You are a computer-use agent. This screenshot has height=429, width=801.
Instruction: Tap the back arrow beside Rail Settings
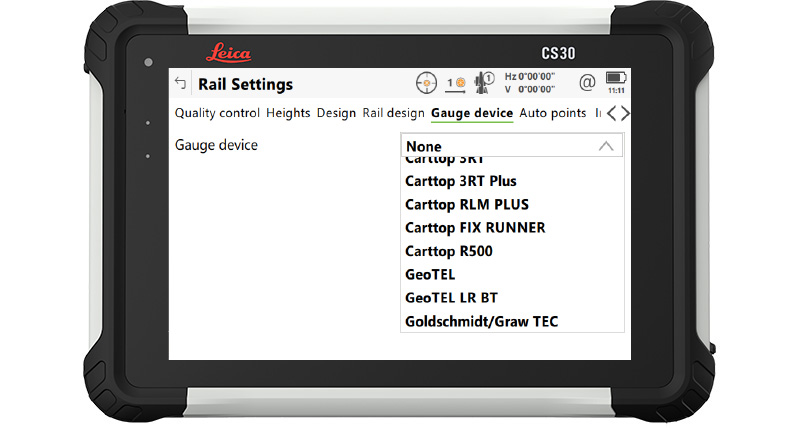coord(180,84)
